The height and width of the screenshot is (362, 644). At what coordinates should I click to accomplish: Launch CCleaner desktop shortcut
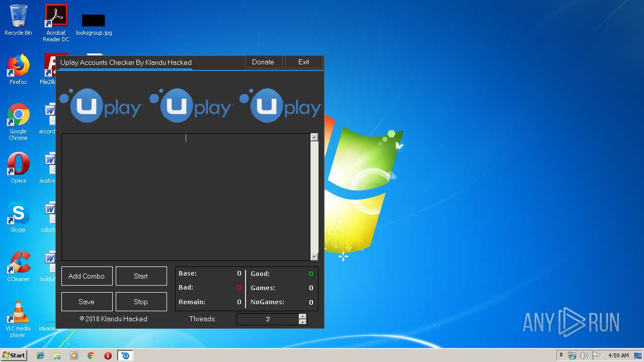(x=18, y=266)
